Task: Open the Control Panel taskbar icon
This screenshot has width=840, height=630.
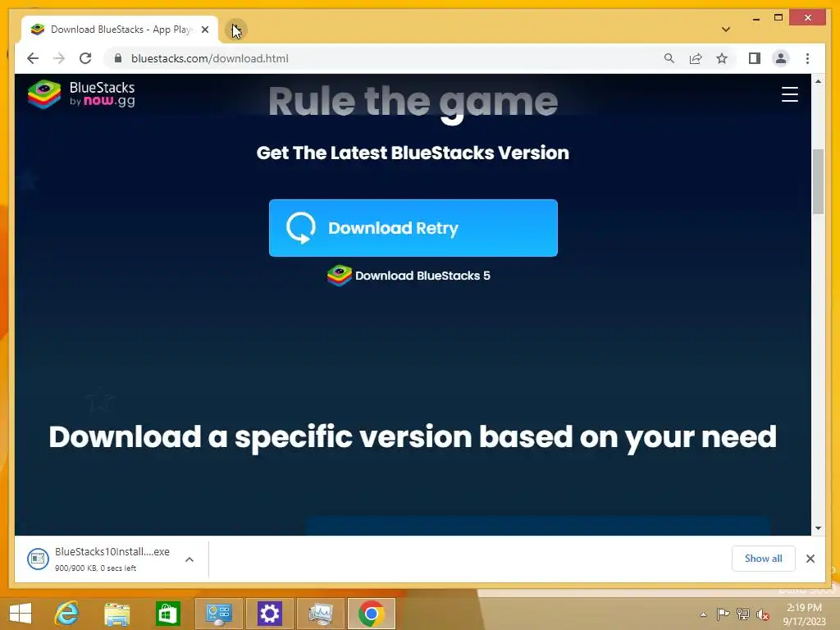Action: 218,614
